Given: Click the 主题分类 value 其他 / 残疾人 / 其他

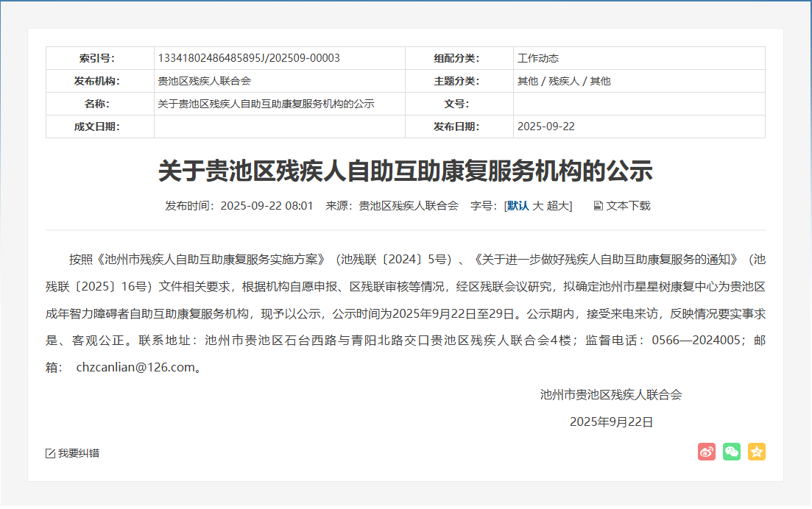Looking at the screenshot, I should click(563, 81).
